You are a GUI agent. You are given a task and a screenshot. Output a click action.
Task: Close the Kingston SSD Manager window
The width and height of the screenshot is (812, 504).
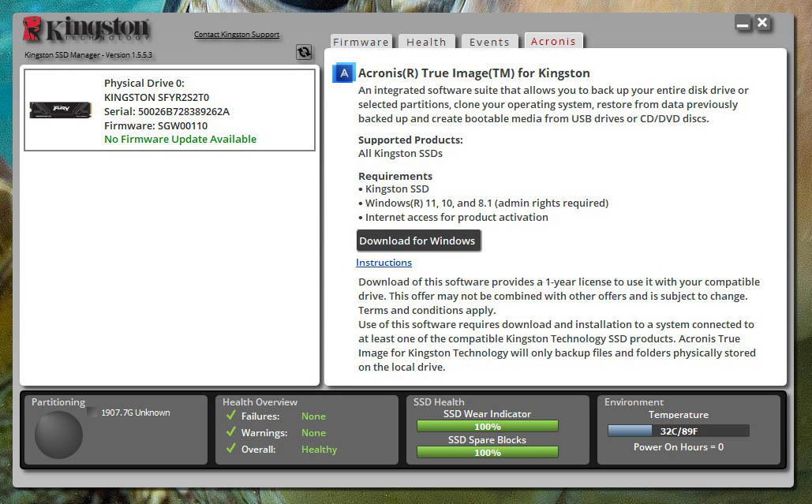point(762,23)
